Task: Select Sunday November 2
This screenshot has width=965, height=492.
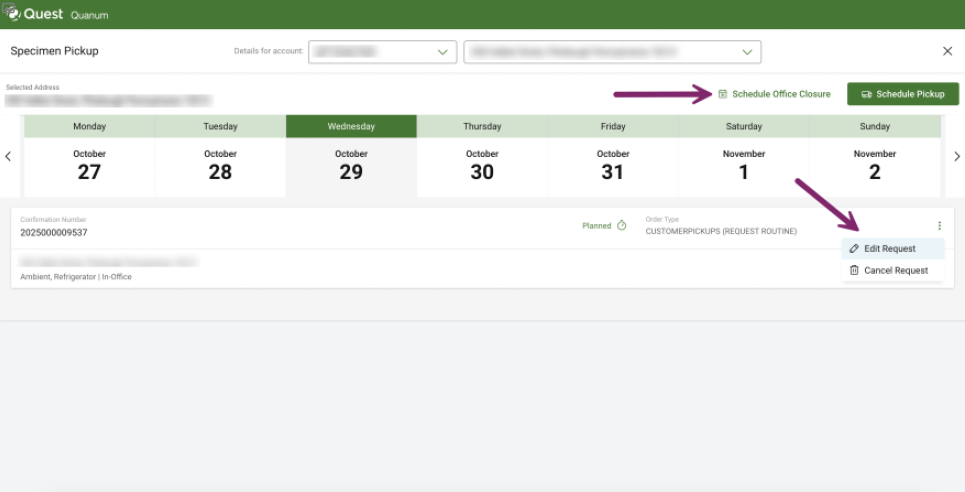Action: coord(875,165)
